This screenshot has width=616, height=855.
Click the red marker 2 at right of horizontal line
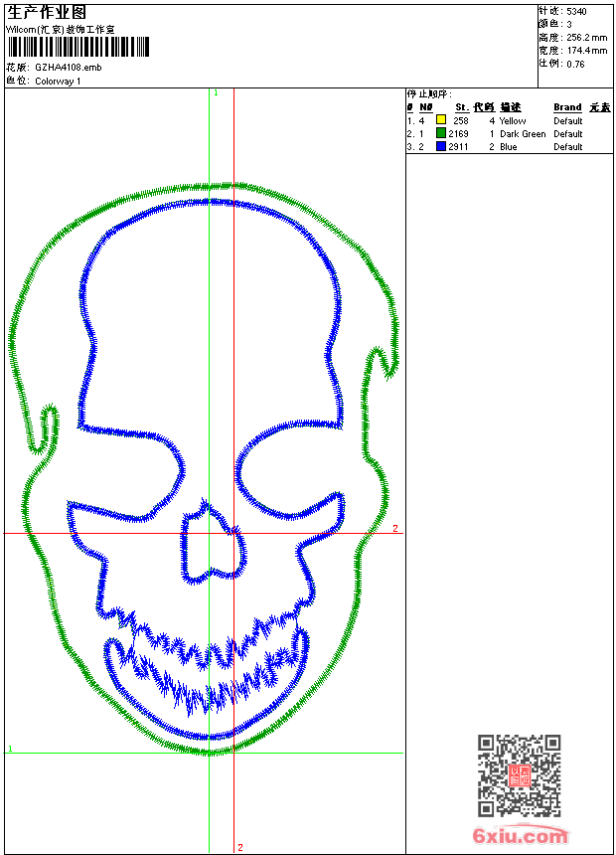(x=394, y=529)
